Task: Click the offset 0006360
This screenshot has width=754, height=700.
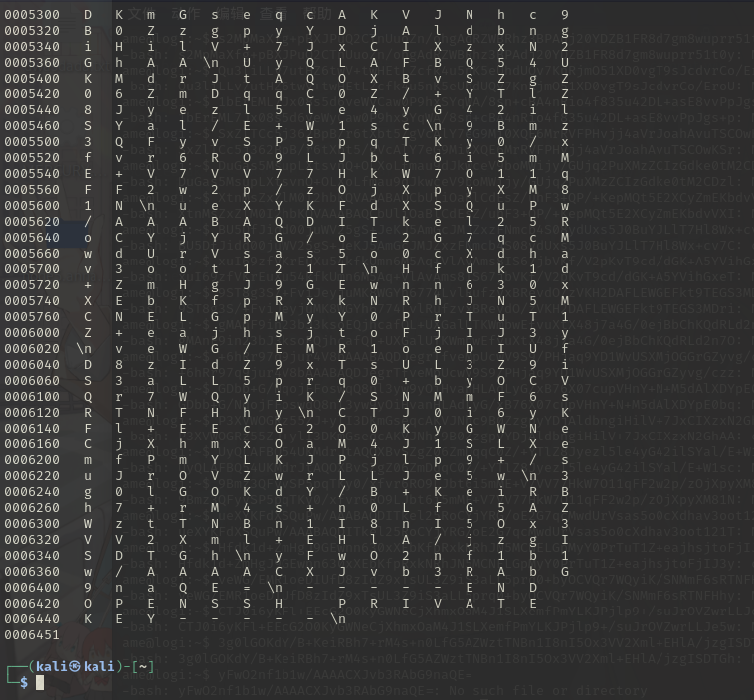Action: pyautogui.click(x=32, y=571)
